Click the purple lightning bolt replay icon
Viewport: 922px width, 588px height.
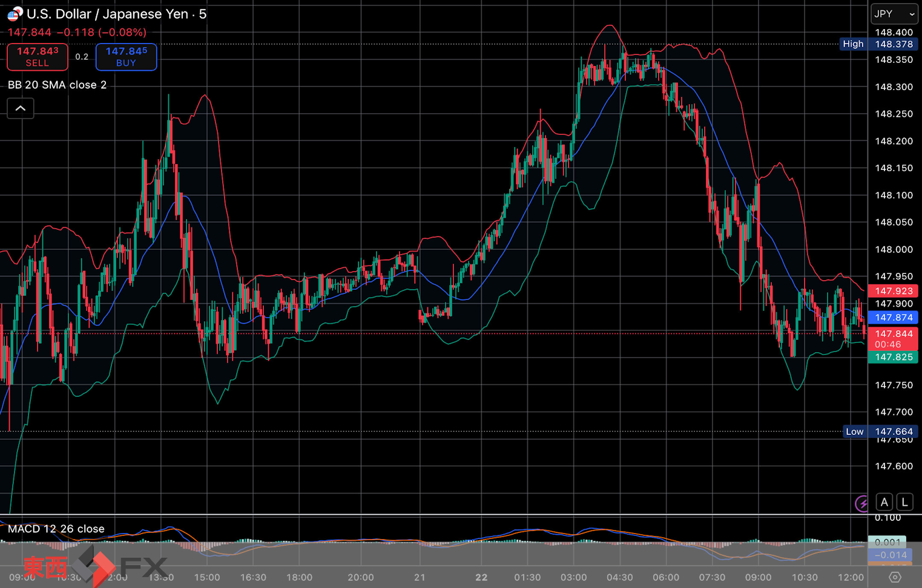(x=861, y=503)
